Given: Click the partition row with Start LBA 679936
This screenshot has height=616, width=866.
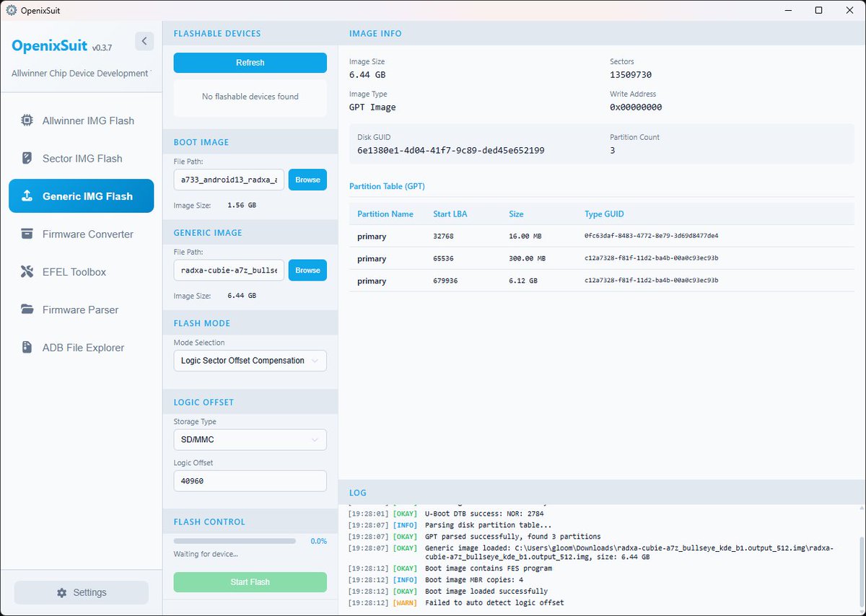Looking at the screenshot, I should (x=602, y=281).
